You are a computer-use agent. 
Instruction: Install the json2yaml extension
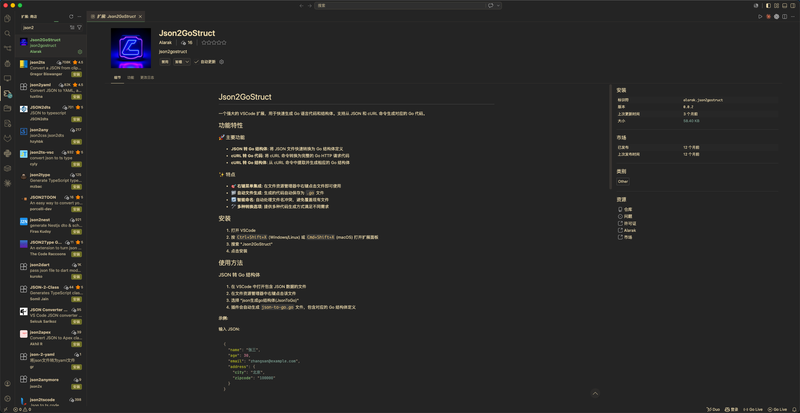point(77,96)
